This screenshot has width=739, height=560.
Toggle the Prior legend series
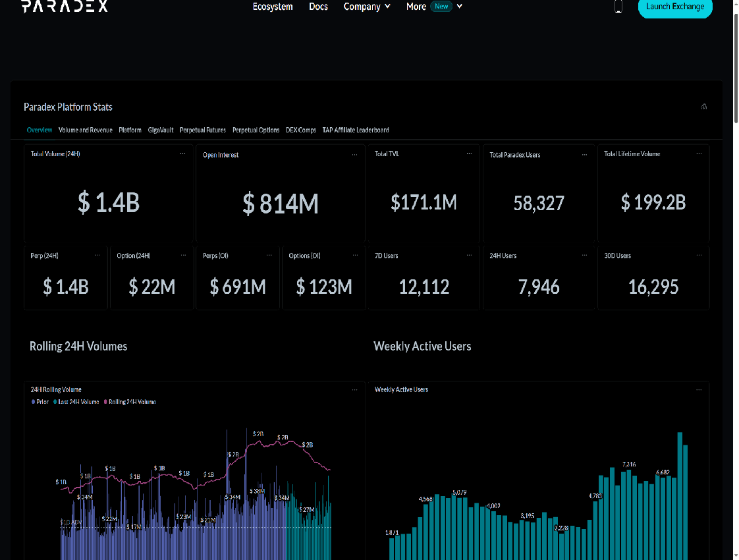click(x=40, y=402)
